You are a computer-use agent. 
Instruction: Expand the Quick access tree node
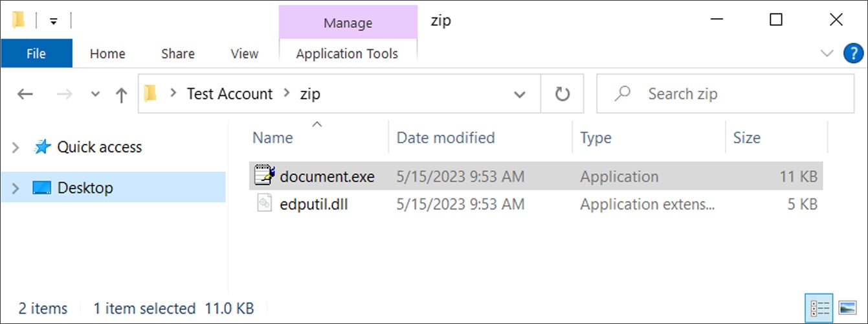point(16,148)
